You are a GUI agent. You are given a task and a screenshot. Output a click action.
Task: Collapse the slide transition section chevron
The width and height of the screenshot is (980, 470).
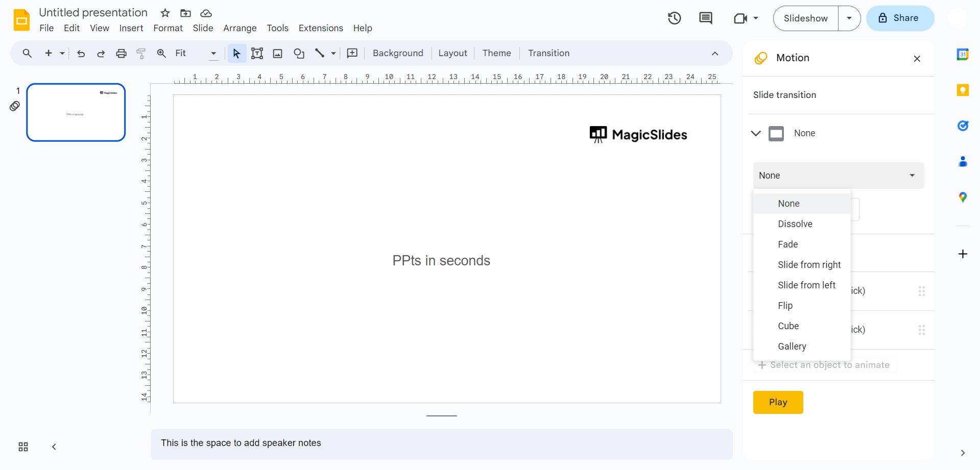[x=756, y=134]
